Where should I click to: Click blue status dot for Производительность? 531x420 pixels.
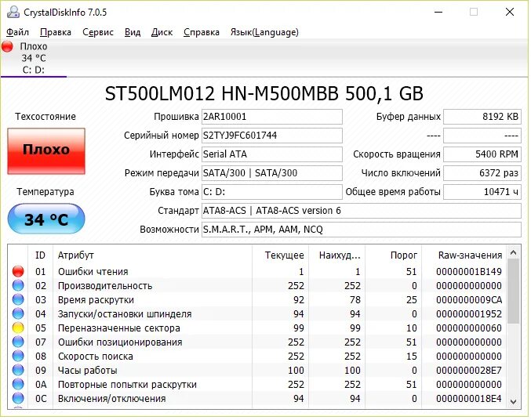tap(18, 286)
